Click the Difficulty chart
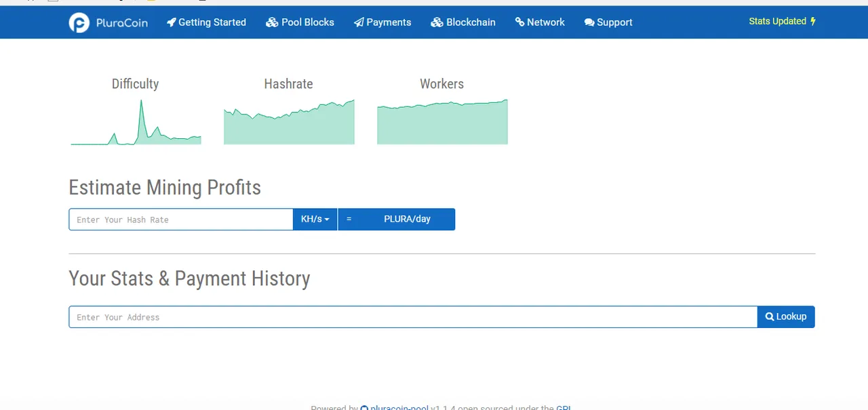This screenshot has height=410, width=868. pos(136,122)
